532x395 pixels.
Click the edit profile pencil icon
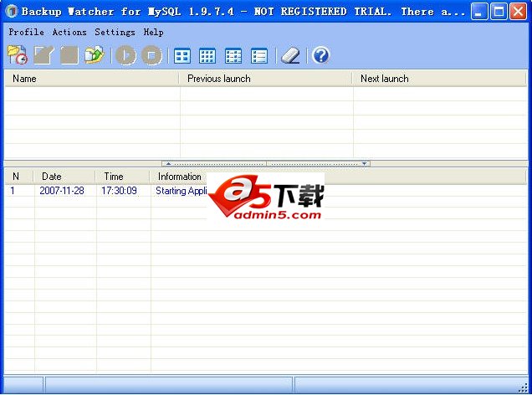pyautogui.click(x=43, y=55)
